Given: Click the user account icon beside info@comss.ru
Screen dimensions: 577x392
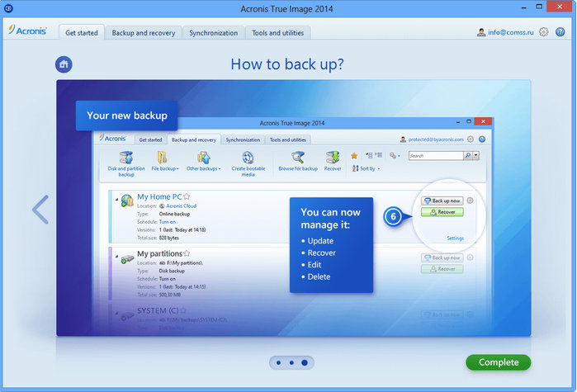Looking at the screenshot, I should tap(481, 32).
